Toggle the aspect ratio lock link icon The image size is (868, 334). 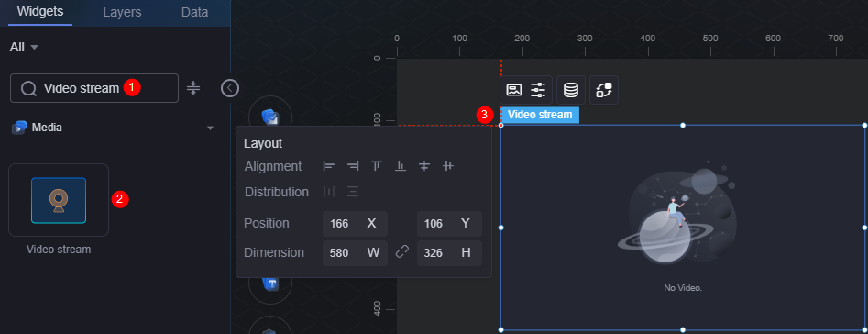tap(402, 252)
